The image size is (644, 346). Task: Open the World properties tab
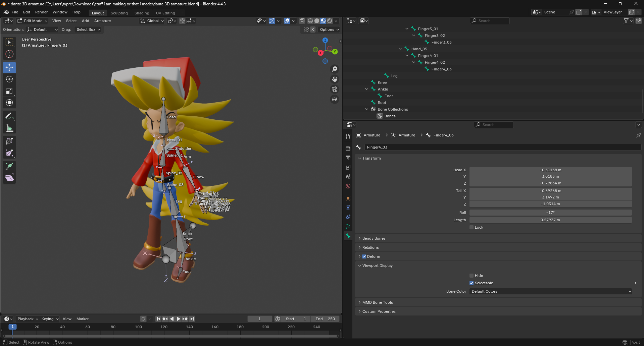click(x=348, y=186)
